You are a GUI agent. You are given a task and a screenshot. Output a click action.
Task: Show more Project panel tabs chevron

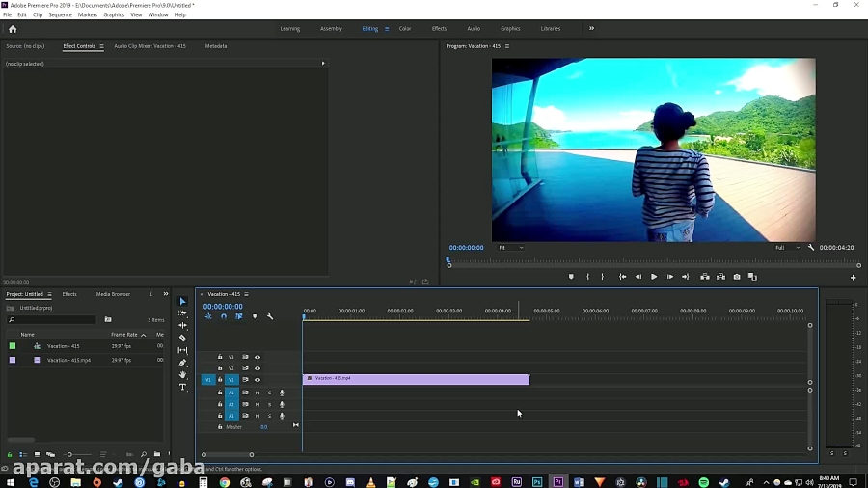tap(166, 294)
